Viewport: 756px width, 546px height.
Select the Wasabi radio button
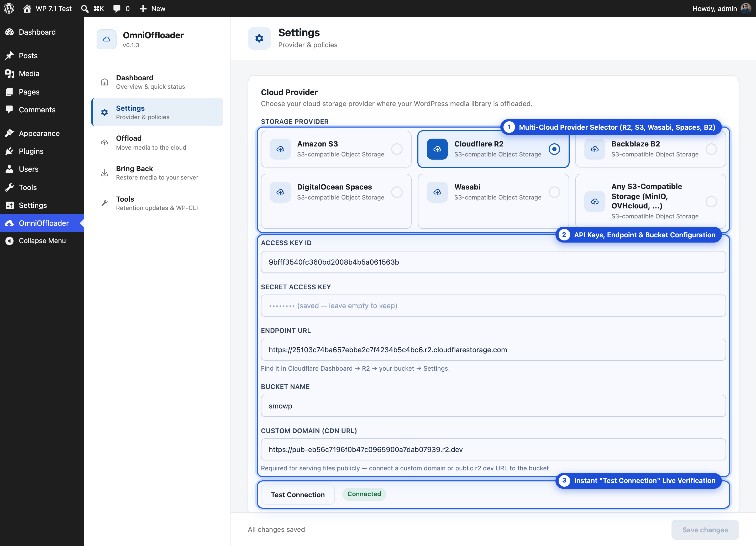(554, 192)
